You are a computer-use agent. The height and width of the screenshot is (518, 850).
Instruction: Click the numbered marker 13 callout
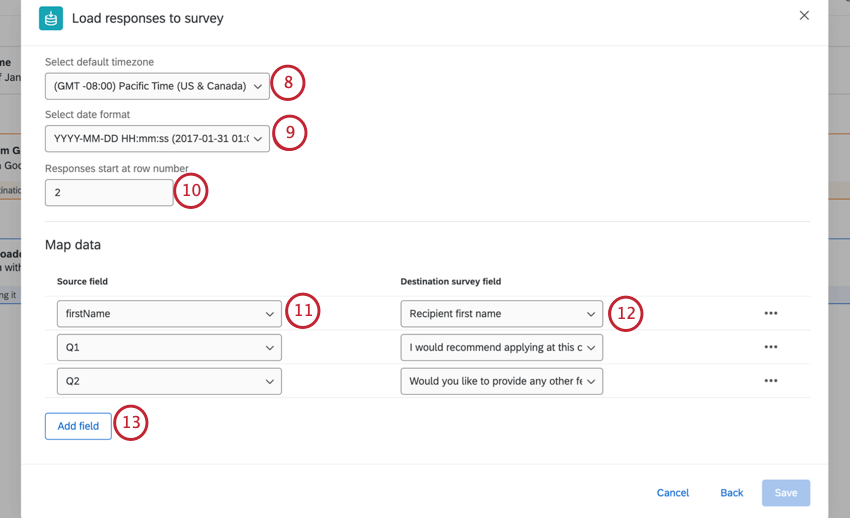coord(131,423)
